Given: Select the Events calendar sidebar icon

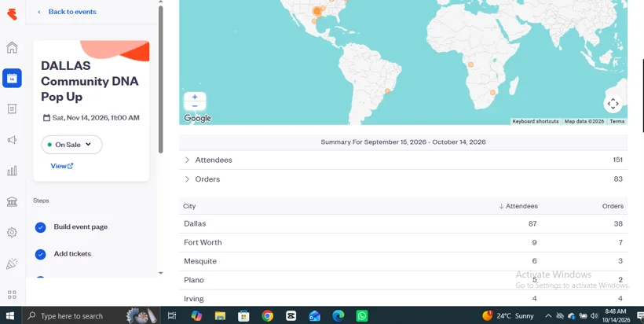Looking at the screenshot, I should [12, 78].
